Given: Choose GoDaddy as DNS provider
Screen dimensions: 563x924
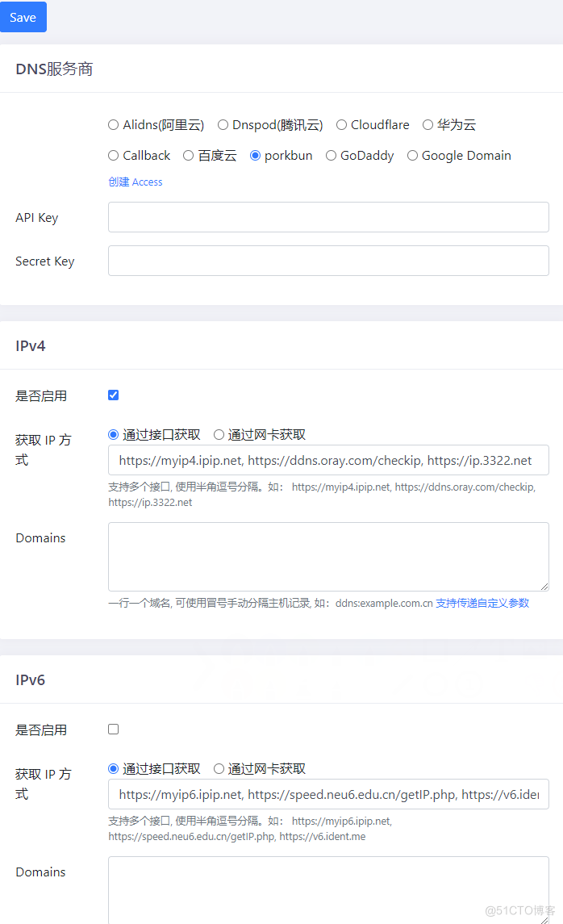Looking at the screenshot, I should [331, 156].
